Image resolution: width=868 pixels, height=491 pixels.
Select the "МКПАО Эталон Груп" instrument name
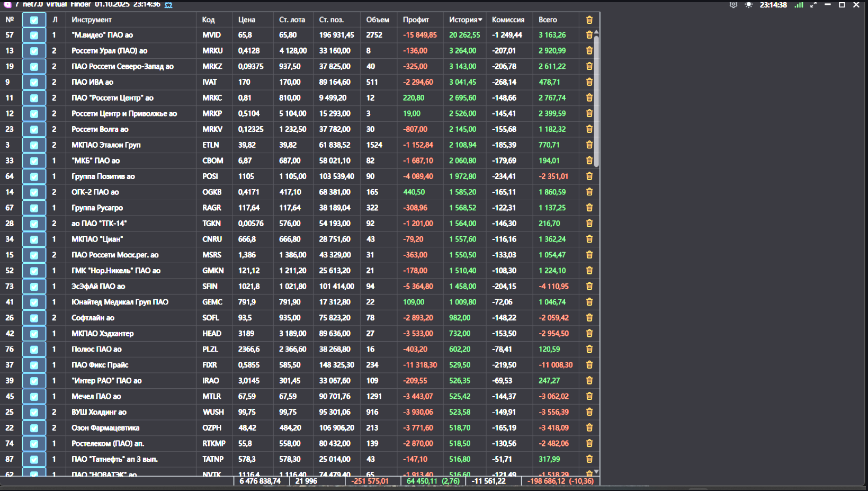coord(106,145)
